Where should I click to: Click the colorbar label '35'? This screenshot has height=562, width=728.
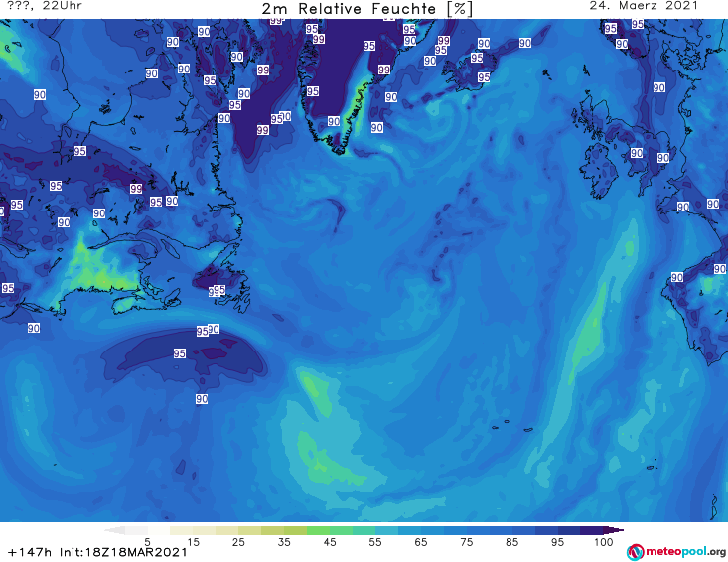284,542
